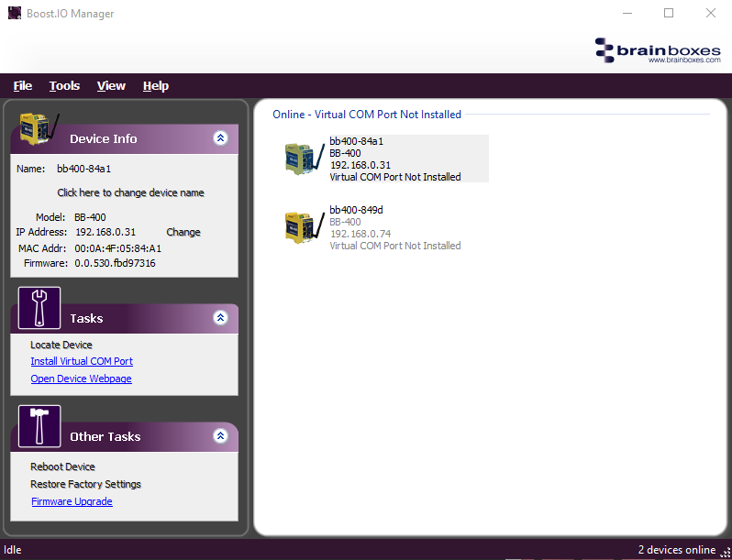The height and width of the screenshot is (560, 732).
Task: Select device name bb400-849d in list
Action: point(356,210)
